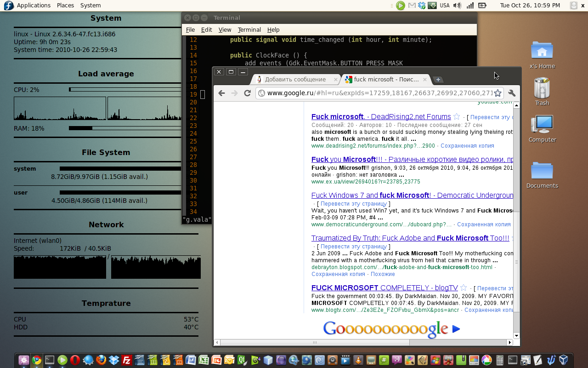
Task: Open the Documents desktop folder
Action: point(542,174)
